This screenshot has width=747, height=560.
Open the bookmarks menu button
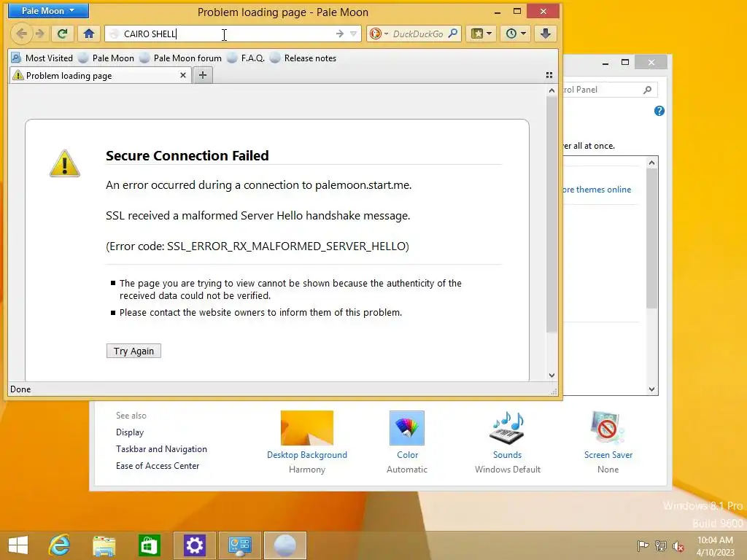(481, 34)
